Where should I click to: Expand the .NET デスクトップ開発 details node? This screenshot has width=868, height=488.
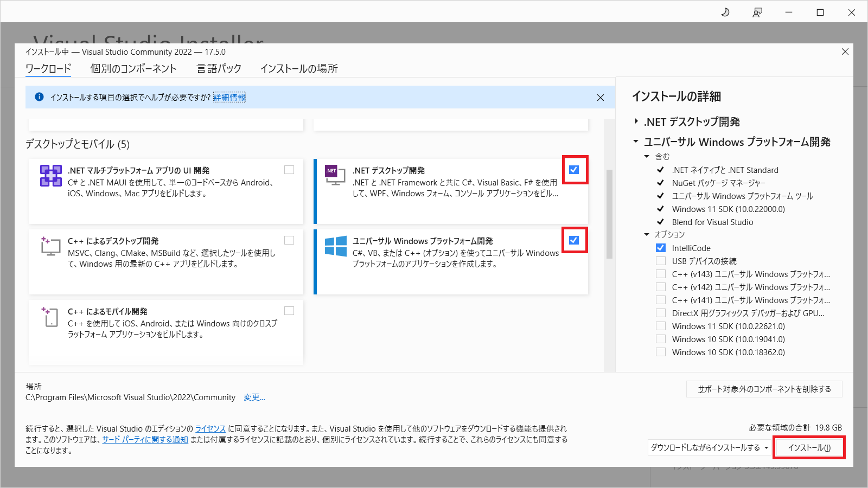pyautogui.click(x=636, y=121)
